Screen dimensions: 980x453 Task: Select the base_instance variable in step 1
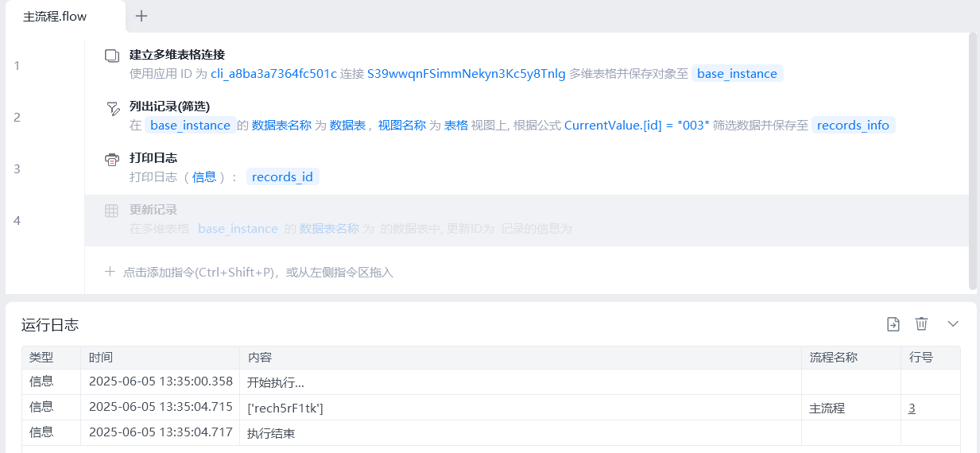[x=737, y=74]
